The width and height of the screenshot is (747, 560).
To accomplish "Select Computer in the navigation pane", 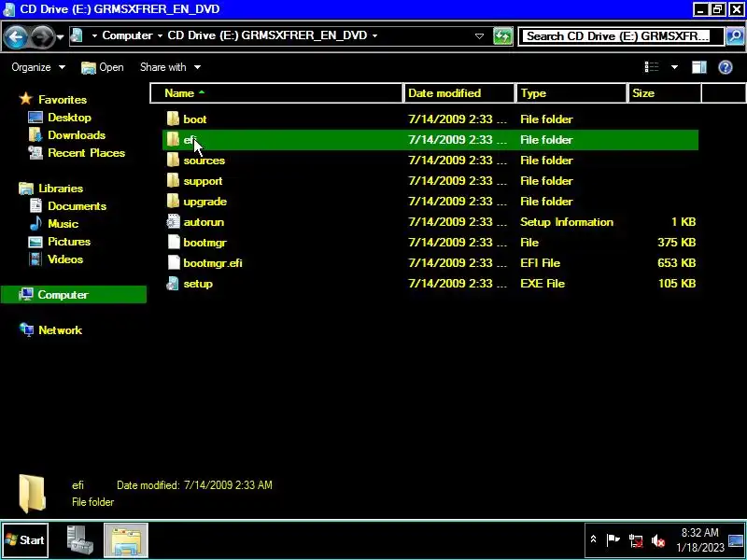I will point(74,295).
